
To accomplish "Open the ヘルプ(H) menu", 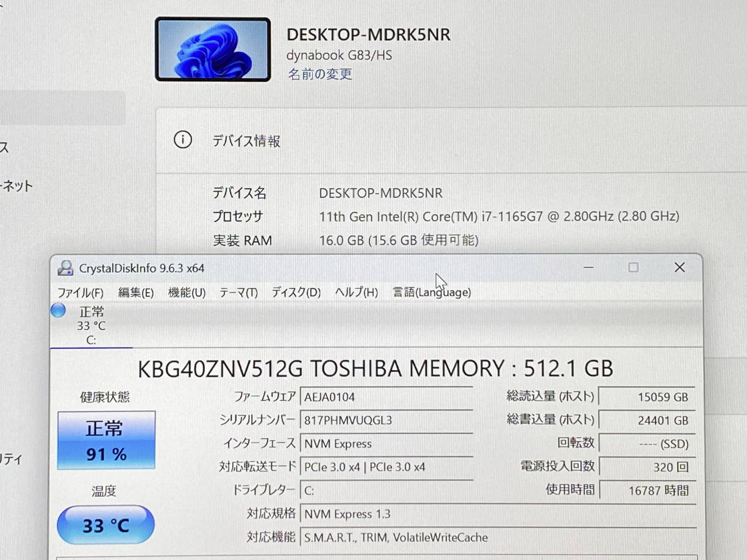I will [356, 293].
